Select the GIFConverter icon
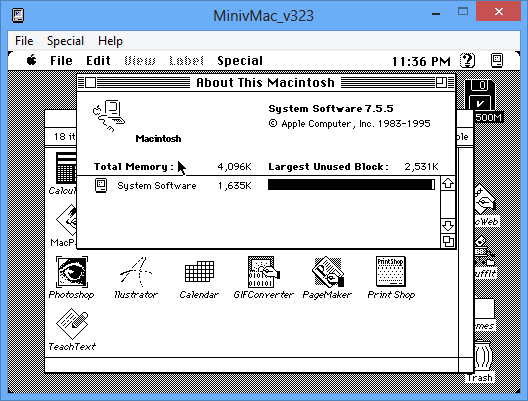528x401 pixels. [263, 272]
